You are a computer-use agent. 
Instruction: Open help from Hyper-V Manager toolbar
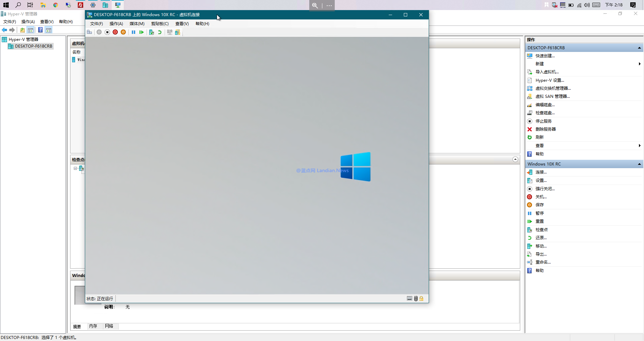pos(40,30)
